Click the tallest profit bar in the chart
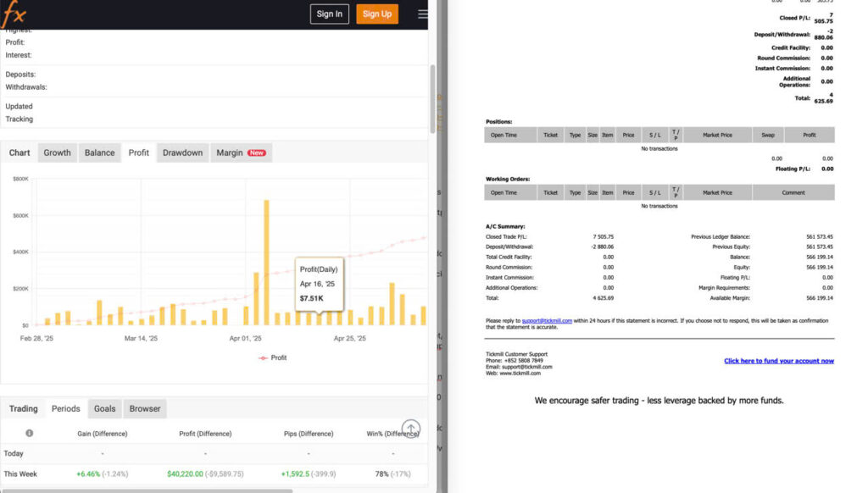The image size is (868, 493). tap(266, 263)
